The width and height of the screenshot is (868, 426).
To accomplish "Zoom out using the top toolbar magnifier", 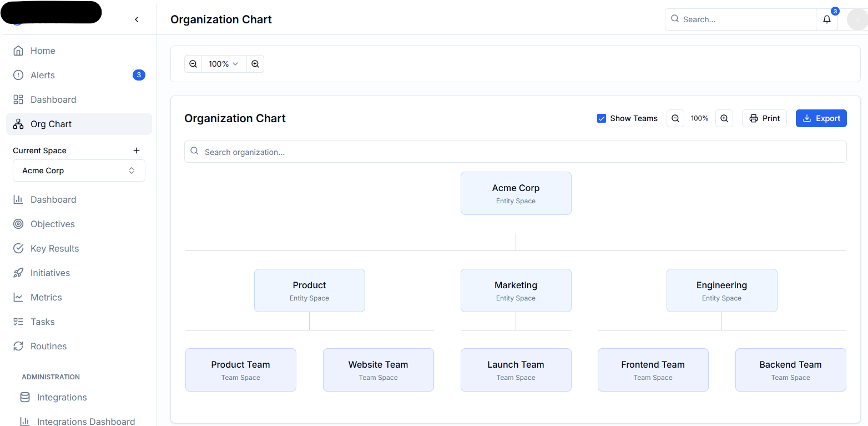I will click(193, 64).
